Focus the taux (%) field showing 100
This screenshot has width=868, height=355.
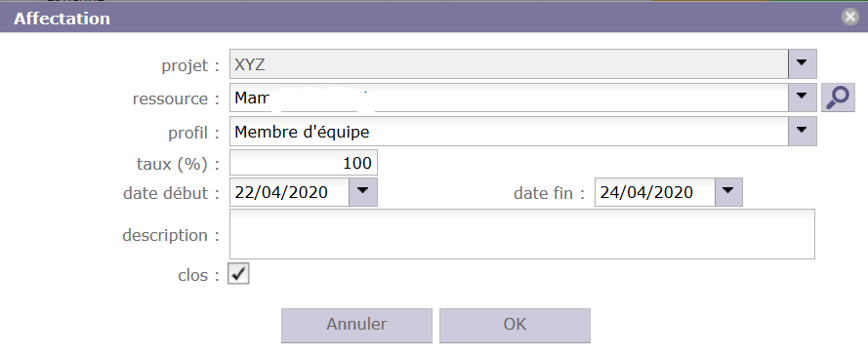pos(304,163)
